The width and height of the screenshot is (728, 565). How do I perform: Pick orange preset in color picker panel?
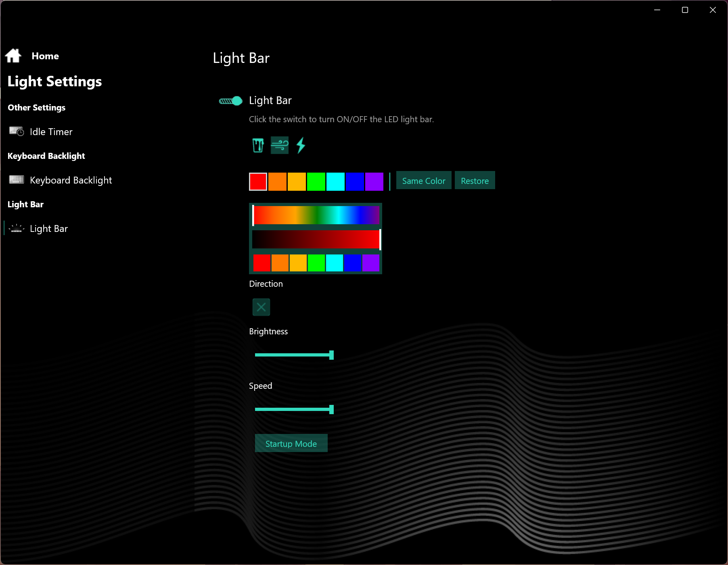(x=280, y=263)
